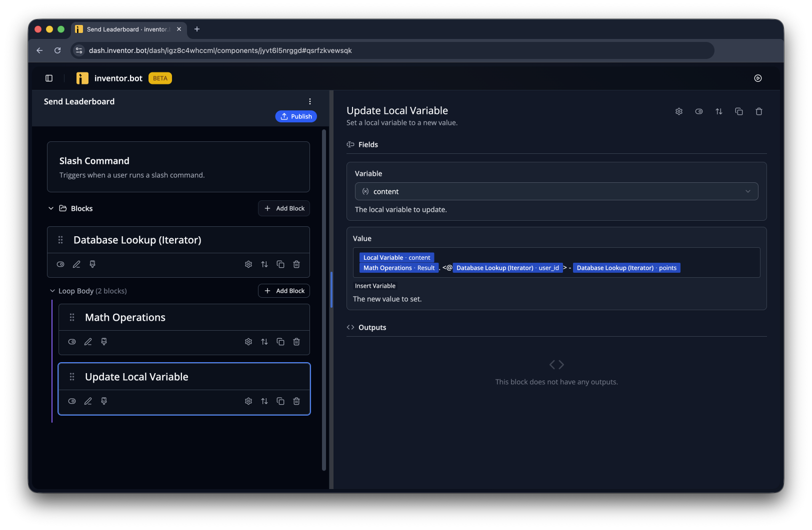Click Add Block next to Blocks
The width and height of the screenshot is (812, 530).
pyautogui.click(x=284, y=208)
